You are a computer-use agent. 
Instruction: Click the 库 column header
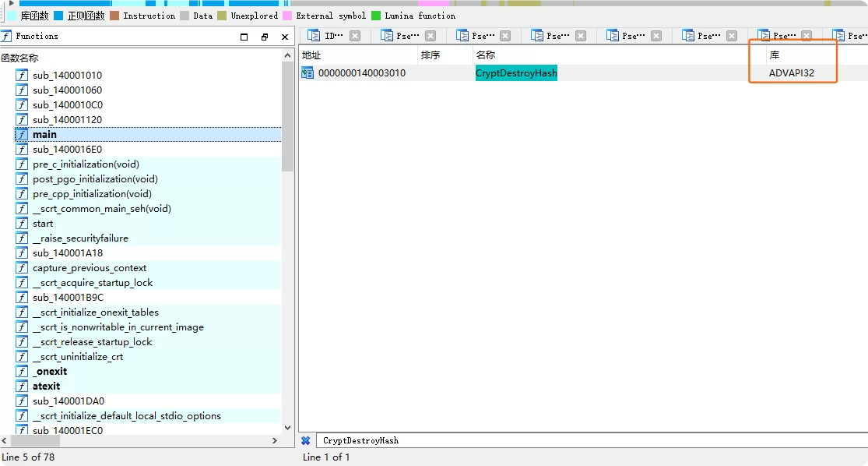coord(775,55)
